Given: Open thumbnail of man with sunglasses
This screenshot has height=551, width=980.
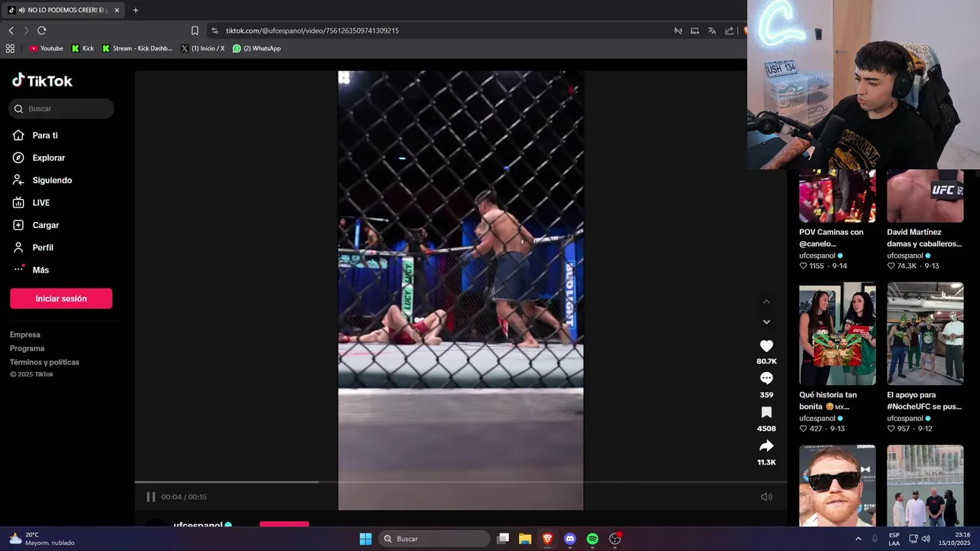Looking at the screenshot, I should pos(838,486).
